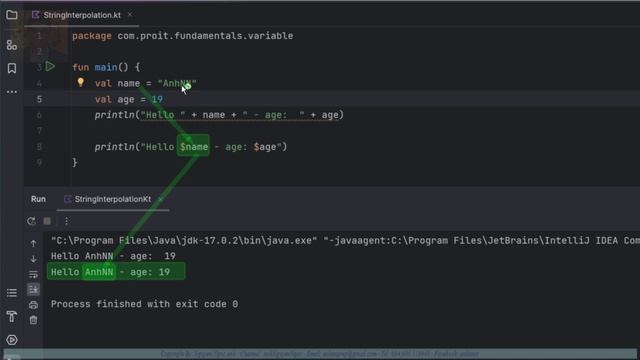Click 'Hello AnhNN - age: 19' first output line

113,256
